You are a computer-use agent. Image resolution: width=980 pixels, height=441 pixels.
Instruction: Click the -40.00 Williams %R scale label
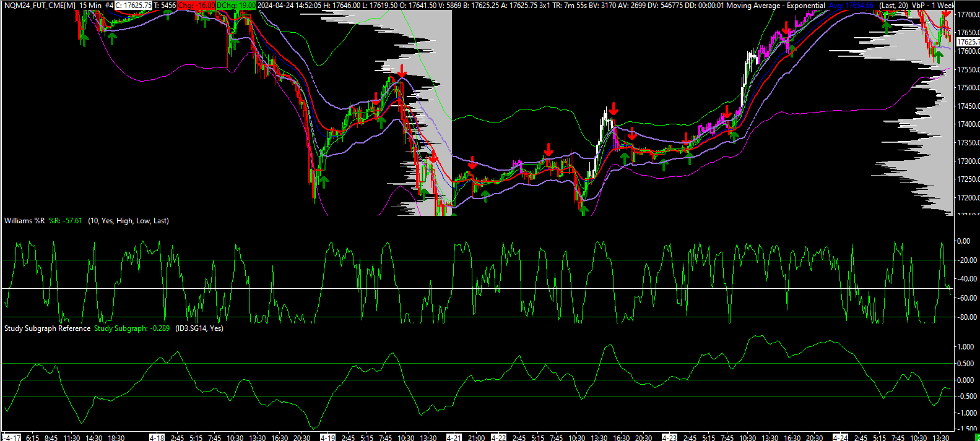pyautogui.click(x=967, y=279)
